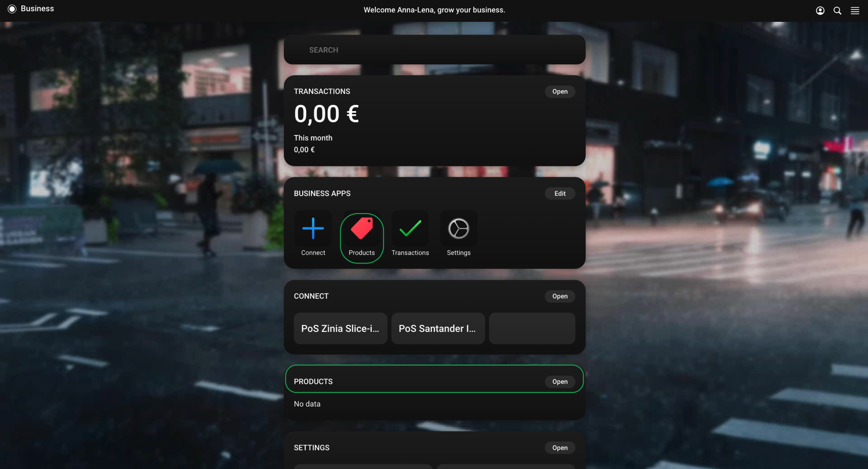Open the hamburger menu icon
Viewport: 868px width, 469px height.
[x=855, y=11]
